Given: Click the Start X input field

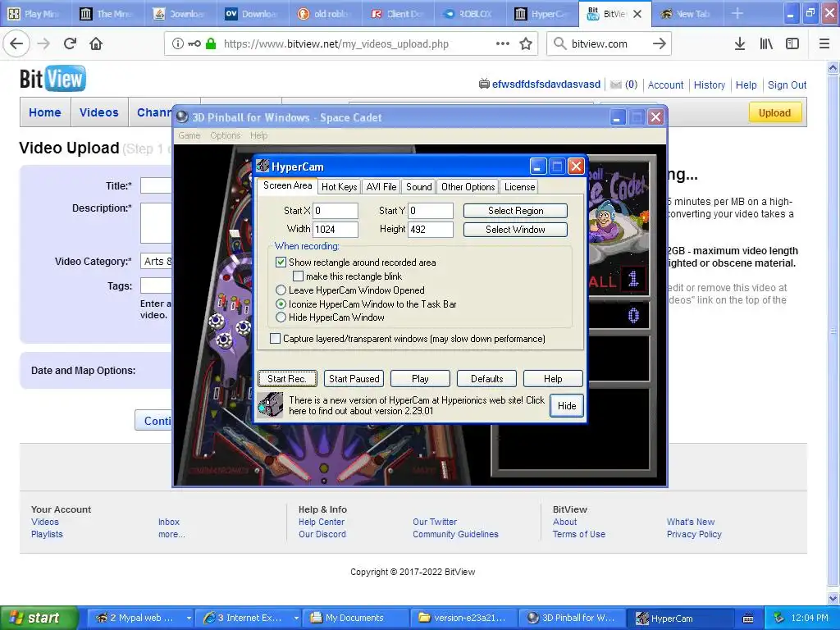Looking at the screenshot, I should point(336,211).
